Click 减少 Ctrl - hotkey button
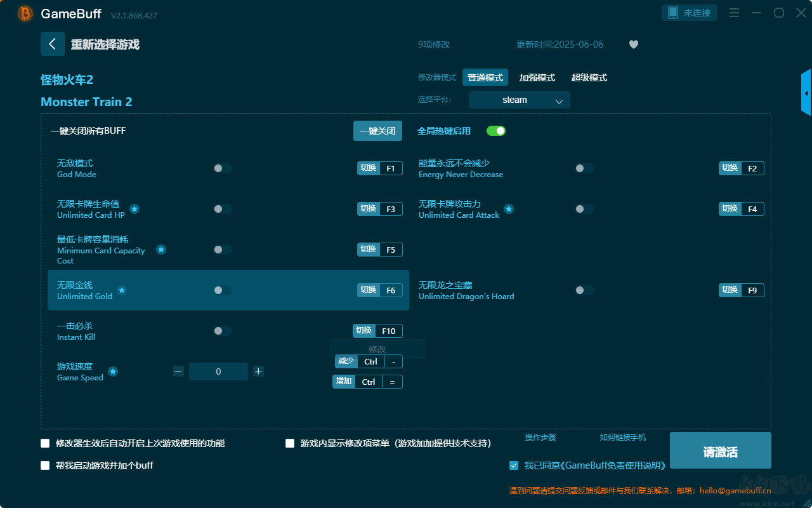The height and width of the screenshot is (508, 812). (x=369, y=361)
